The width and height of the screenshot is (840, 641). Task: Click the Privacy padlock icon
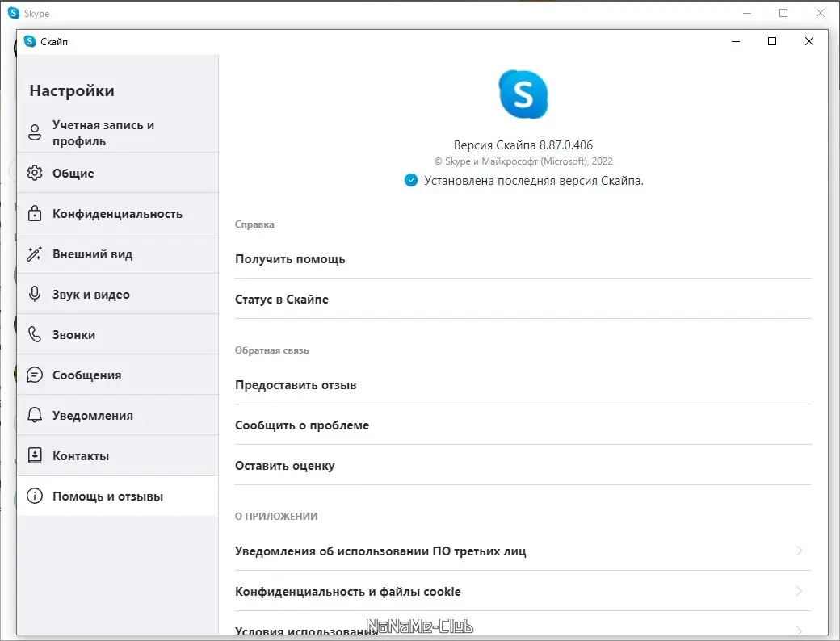35,213
